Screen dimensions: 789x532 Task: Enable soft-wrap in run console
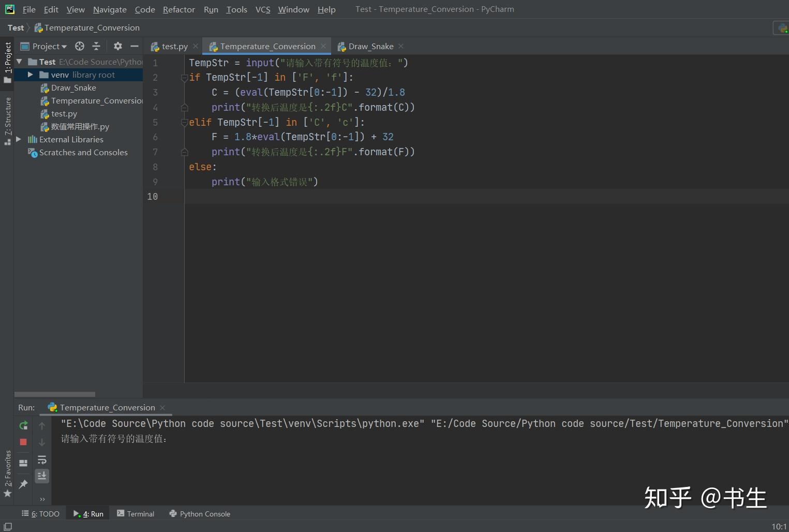(x=42, y=461)
